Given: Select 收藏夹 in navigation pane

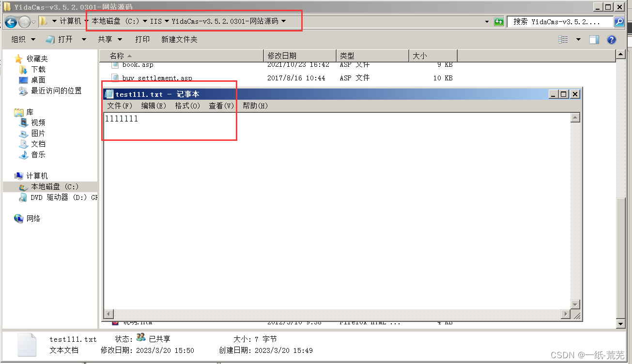Looking at the screenshot, I should [x=37, y=59].
